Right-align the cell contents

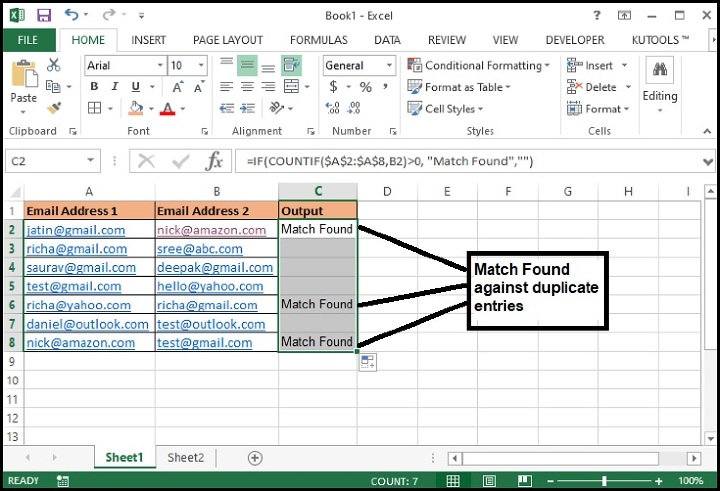click(268, 86)
